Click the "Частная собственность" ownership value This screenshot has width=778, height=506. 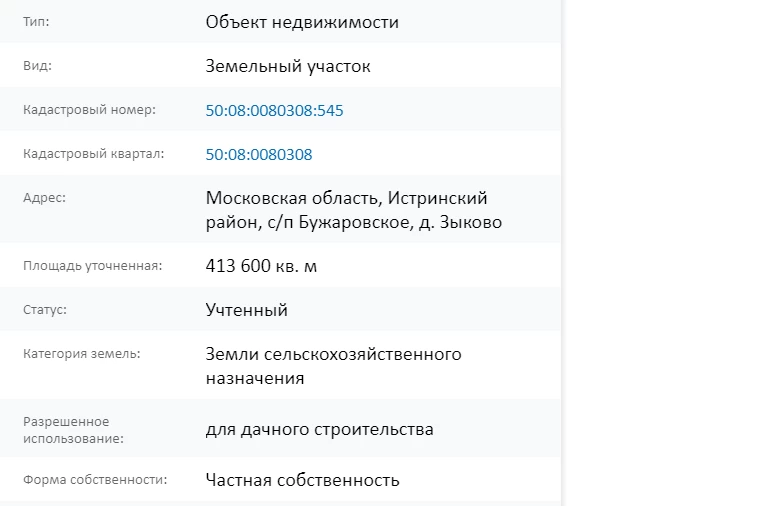[x=303, y=480]
